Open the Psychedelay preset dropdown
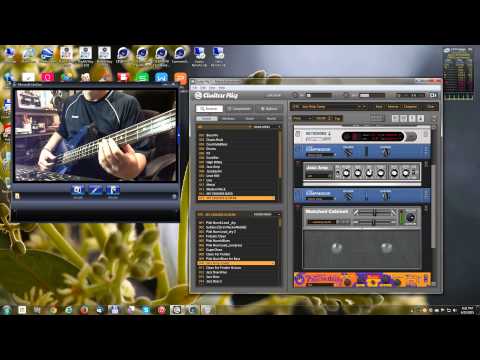 pos(321,285)
